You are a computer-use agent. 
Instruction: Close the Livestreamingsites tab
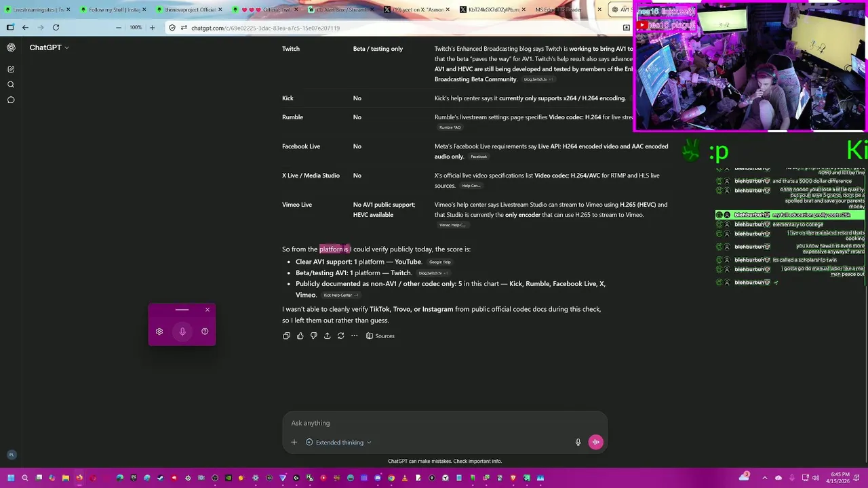(x=68, y=10)
